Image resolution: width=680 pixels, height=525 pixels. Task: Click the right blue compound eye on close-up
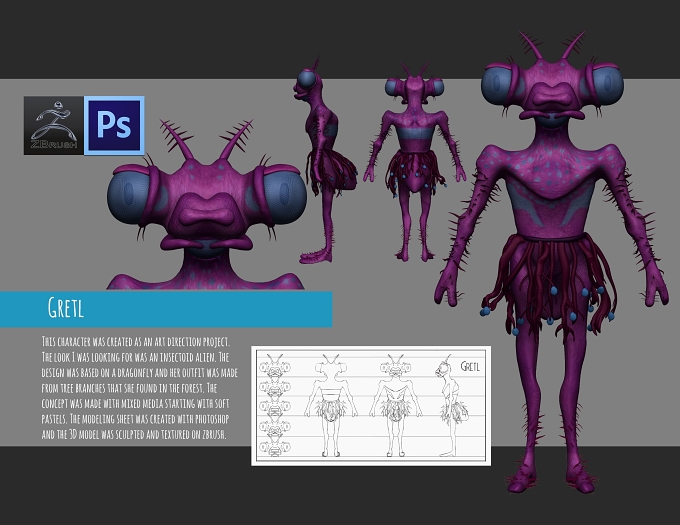(284, 195)
